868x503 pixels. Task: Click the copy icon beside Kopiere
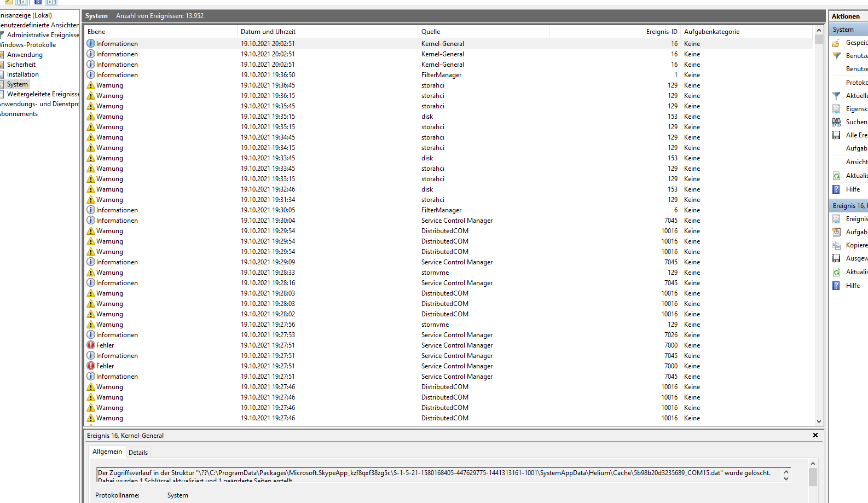tap(836, 245)
